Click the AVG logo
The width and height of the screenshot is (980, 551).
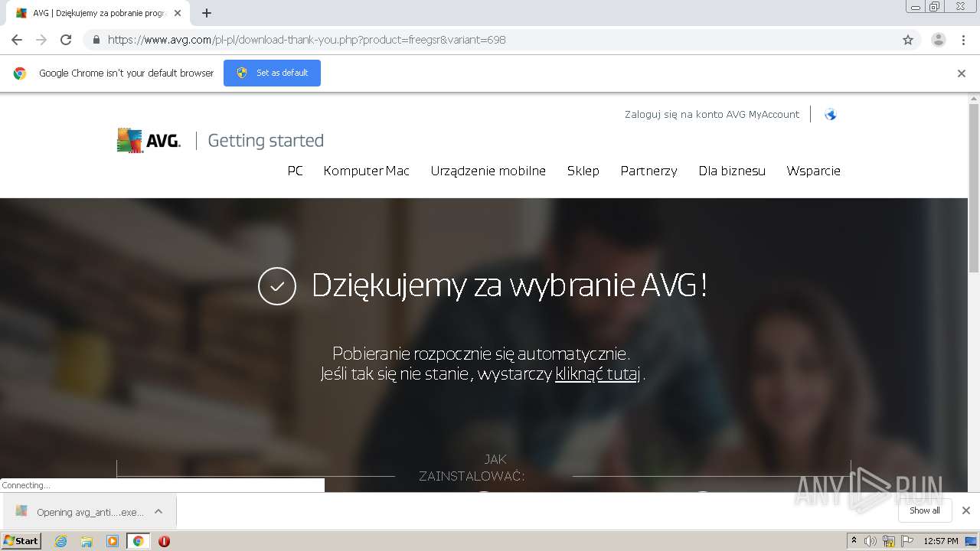click(x=149, y=141)
